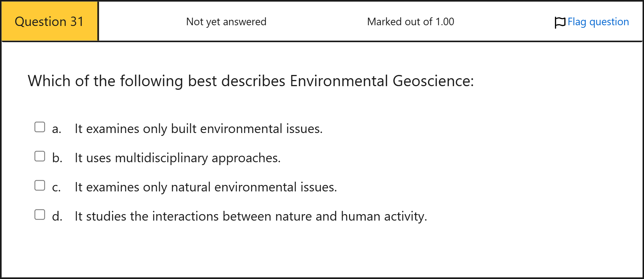Click the 'Not yet answered' status text
This screenshot has height=279, width=644.
click(226, 22)
